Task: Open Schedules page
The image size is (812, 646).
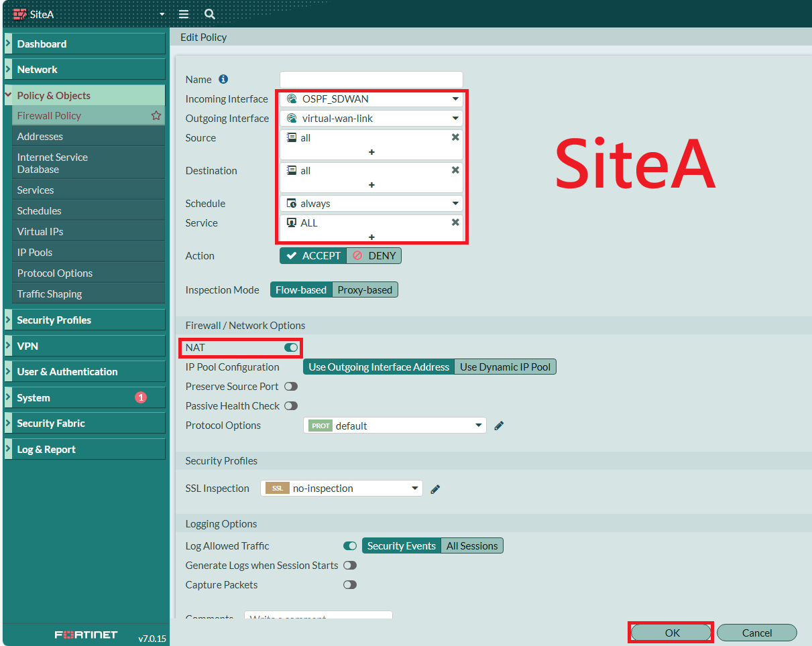Action: (89, 210)
